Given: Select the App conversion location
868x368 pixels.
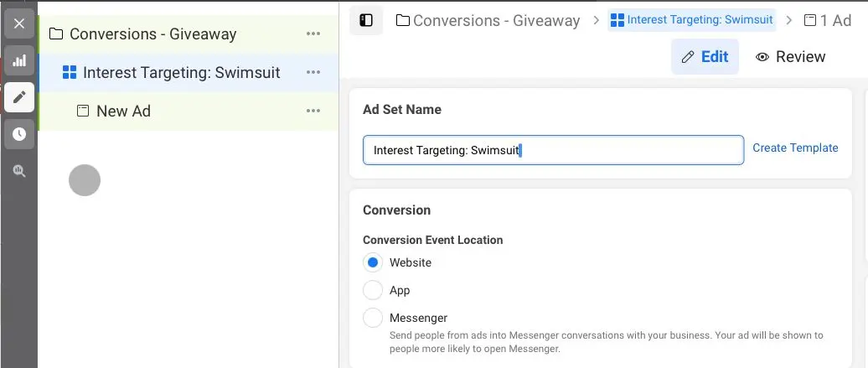Looking at the screenshot, I should pos(373,290).
